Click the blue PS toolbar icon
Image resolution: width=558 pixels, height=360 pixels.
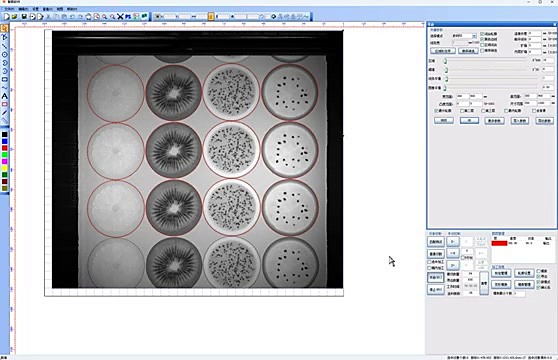(x=128, y=16)
